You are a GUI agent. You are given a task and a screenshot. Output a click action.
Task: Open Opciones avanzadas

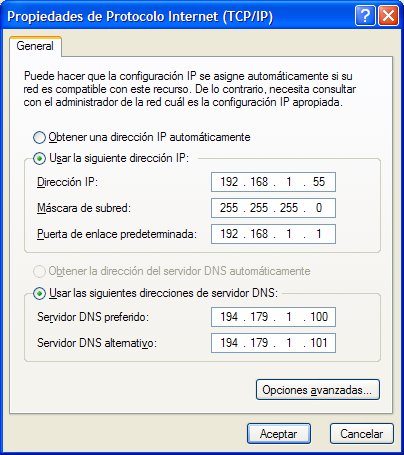[318, 390]
